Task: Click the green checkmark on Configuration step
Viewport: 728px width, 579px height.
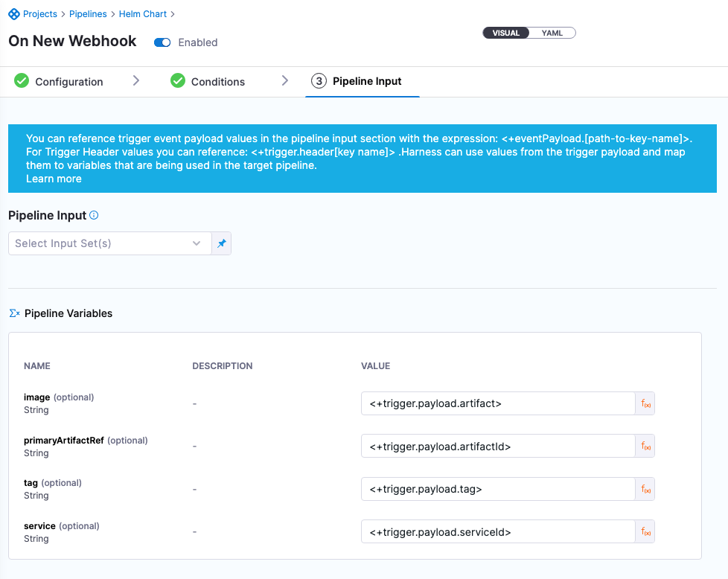Action: pyautogui.click(x=22, y=81)
